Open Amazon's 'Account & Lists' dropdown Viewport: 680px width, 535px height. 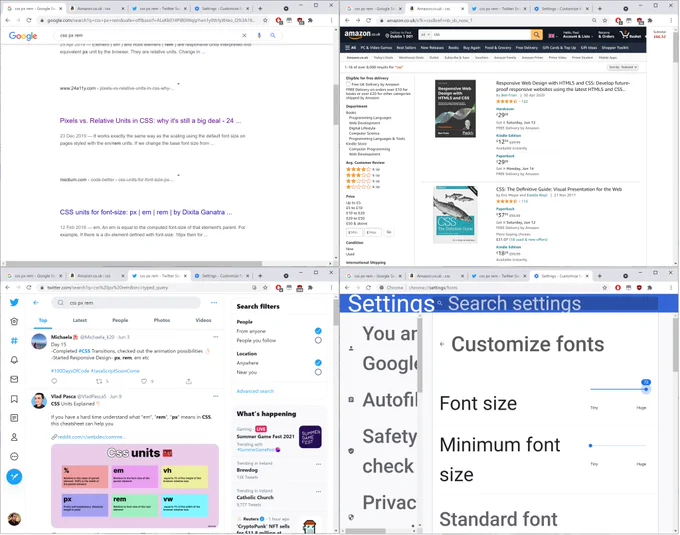point(576,35)
